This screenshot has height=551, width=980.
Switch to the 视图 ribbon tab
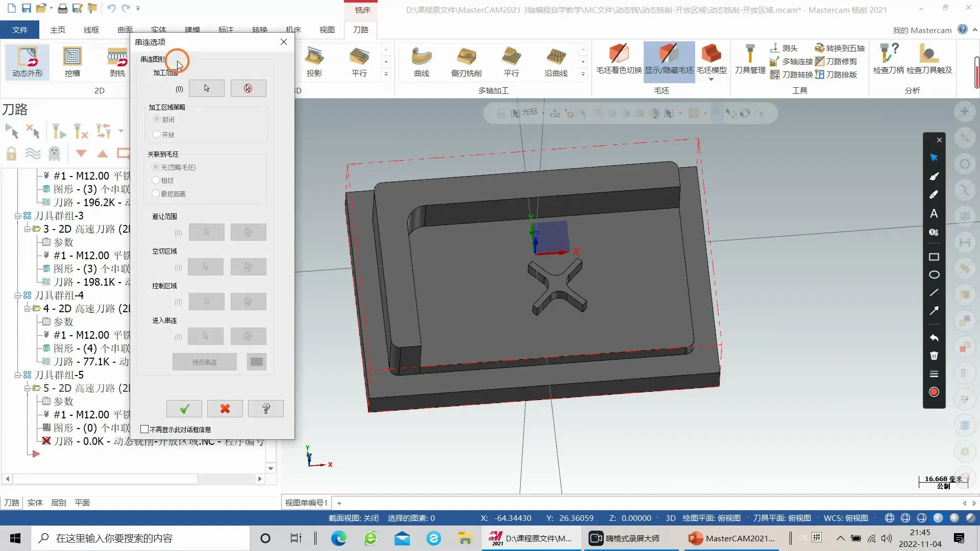[327, 30]
